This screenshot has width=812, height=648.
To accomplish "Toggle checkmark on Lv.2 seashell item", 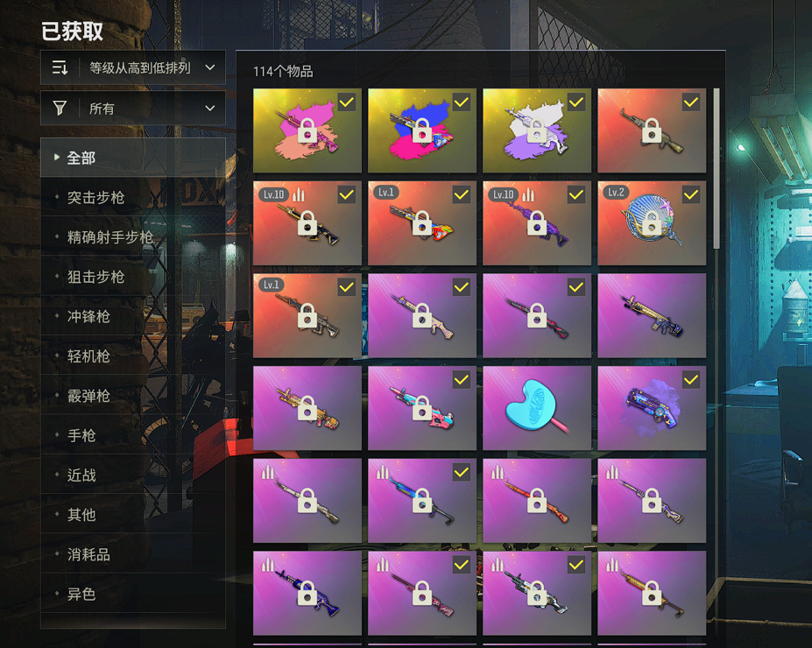I will [691, 194].
